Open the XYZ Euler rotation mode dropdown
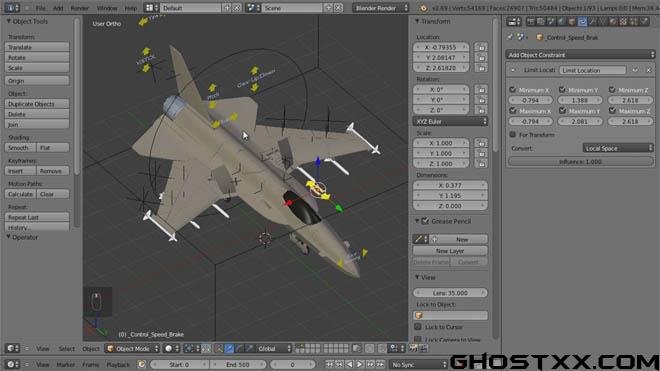 click(x=450, y=121)
